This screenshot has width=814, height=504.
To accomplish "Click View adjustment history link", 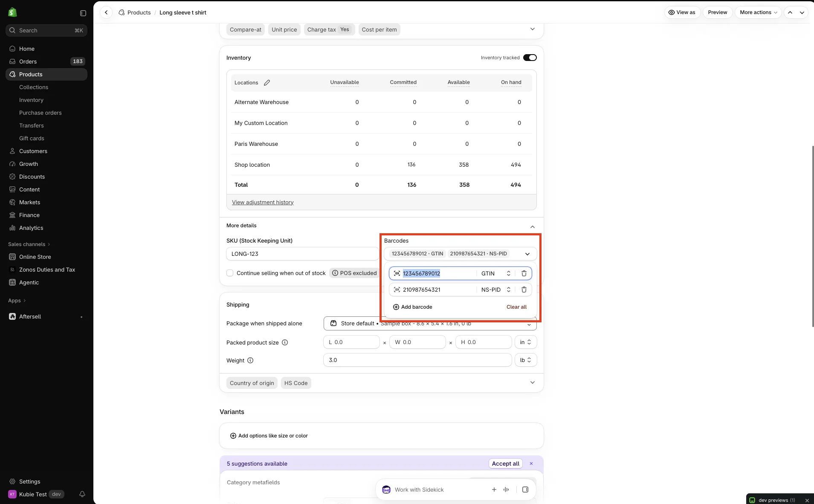I will 263,202.
